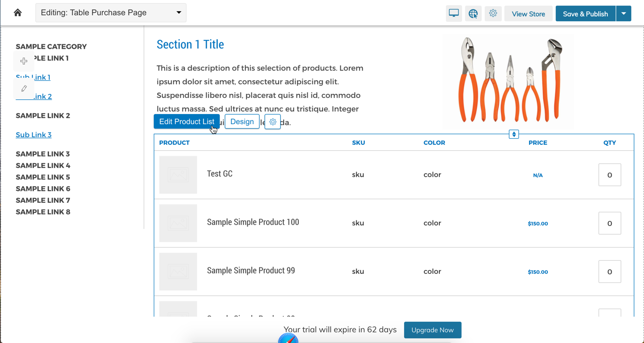Click the N/A price of Test GC
This screenshot has height=343, width=644.
click(538, 175)
